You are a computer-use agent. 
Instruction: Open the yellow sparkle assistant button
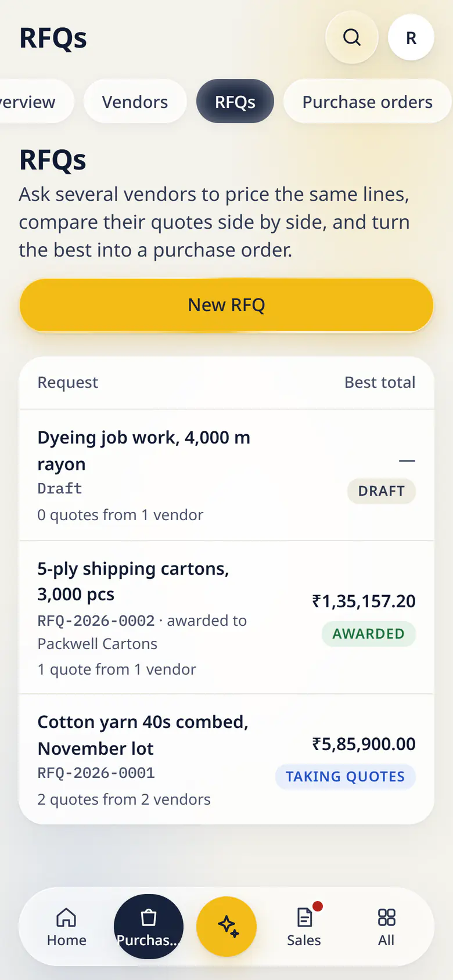pos(227,927)
